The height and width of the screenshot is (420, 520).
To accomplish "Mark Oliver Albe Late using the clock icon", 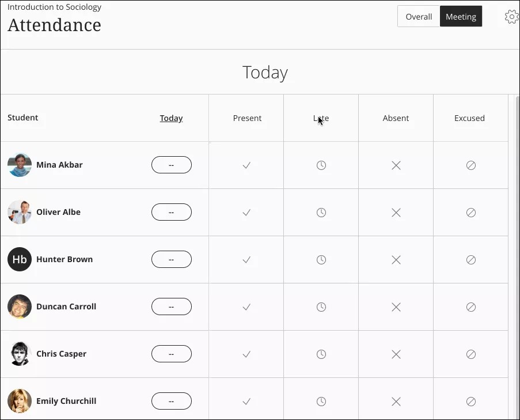I will pos(321,212).
